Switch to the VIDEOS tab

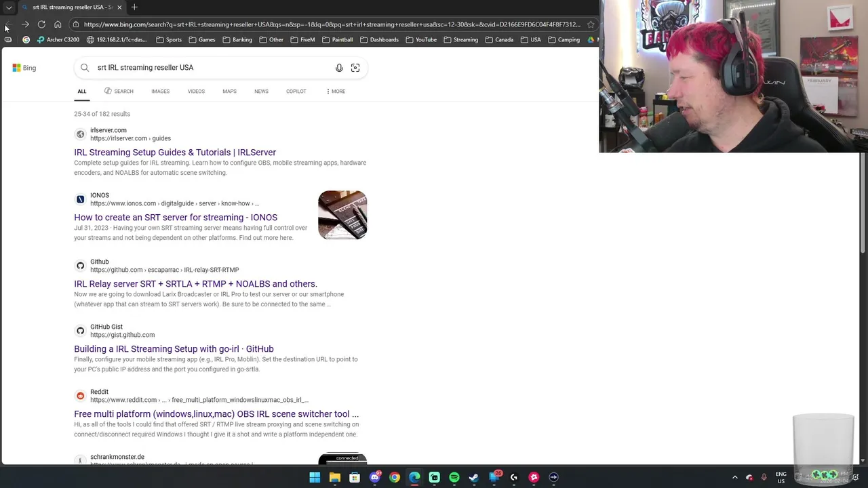click(x=196, y=91)
